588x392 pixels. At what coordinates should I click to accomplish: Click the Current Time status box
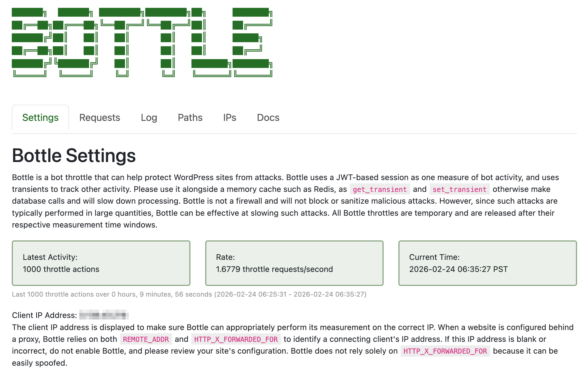click(487, 263)
